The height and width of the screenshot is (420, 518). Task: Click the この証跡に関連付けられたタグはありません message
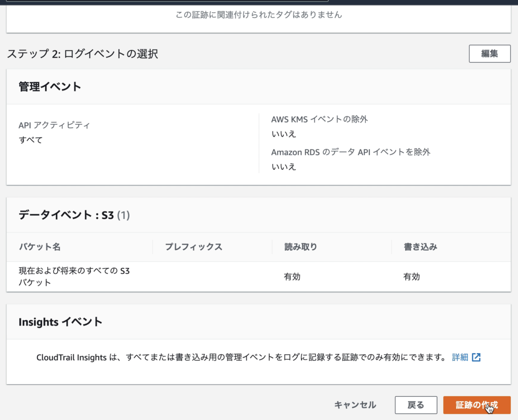258,15
